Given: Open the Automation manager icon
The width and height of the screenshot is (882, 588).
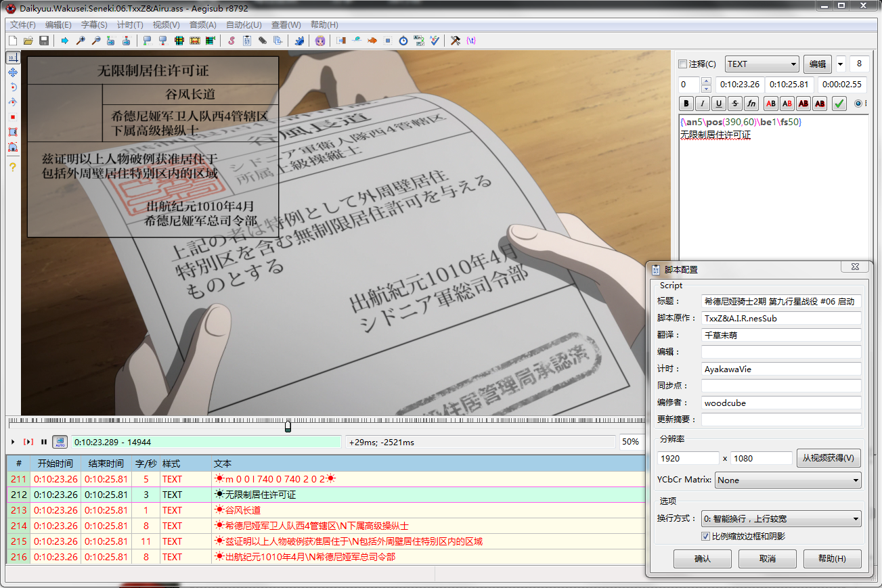Looking at the screenshot, I should point(299,41).
